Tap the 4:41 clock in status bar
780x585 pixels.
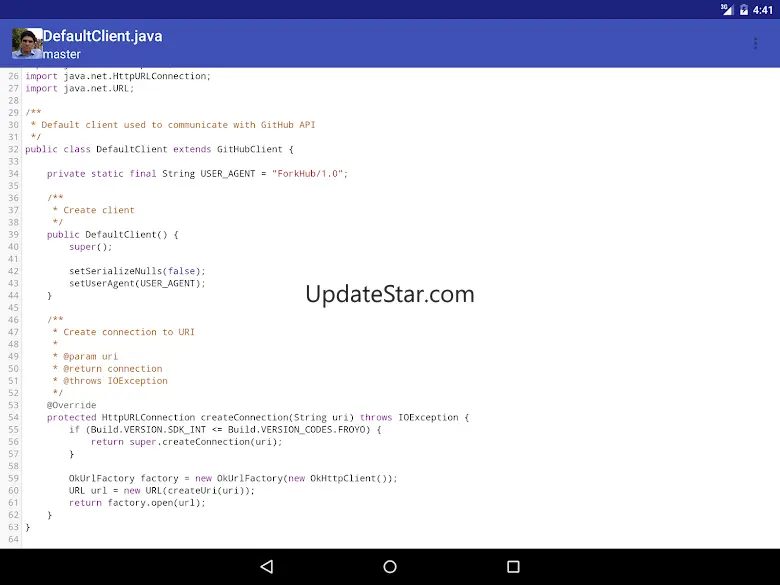tap(763, 9)
